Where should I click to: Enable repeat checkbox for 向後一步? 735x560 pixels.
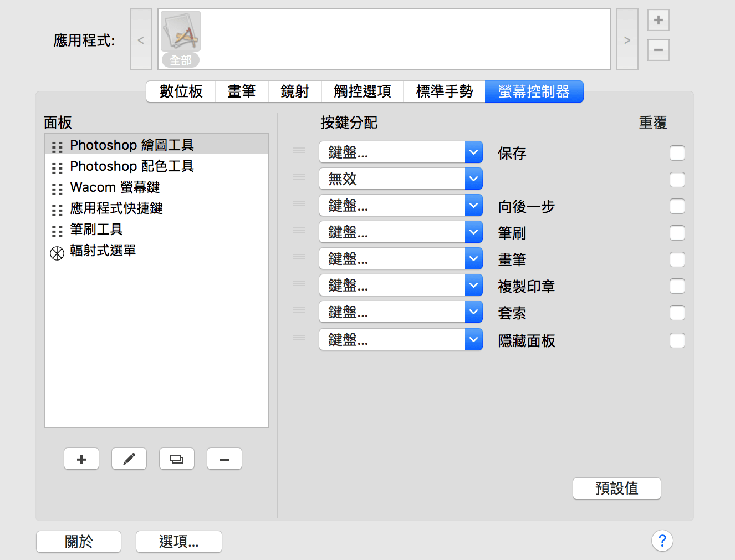pyautogui.click(x=677, y=206)
